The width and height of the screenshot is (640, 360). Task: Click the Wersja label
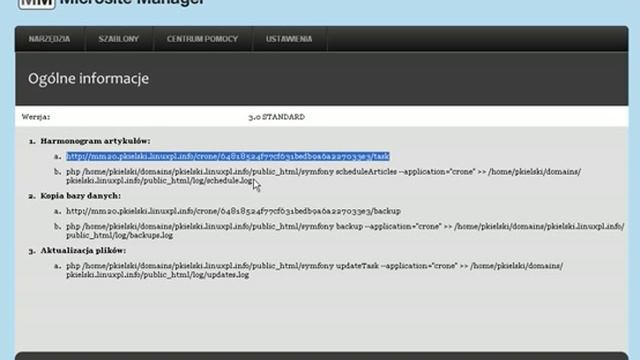36,117
